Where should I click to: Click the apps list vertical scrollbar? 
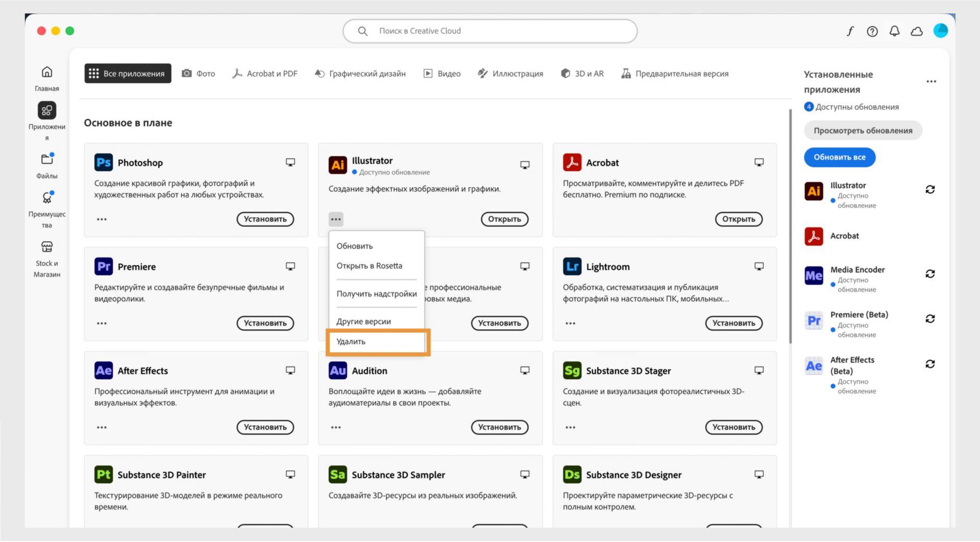pos(790,226)
